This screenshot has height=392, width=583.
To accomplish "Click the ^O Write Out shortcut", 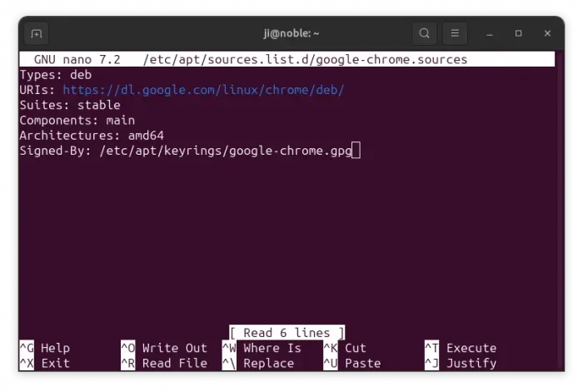I will [164, 348].
